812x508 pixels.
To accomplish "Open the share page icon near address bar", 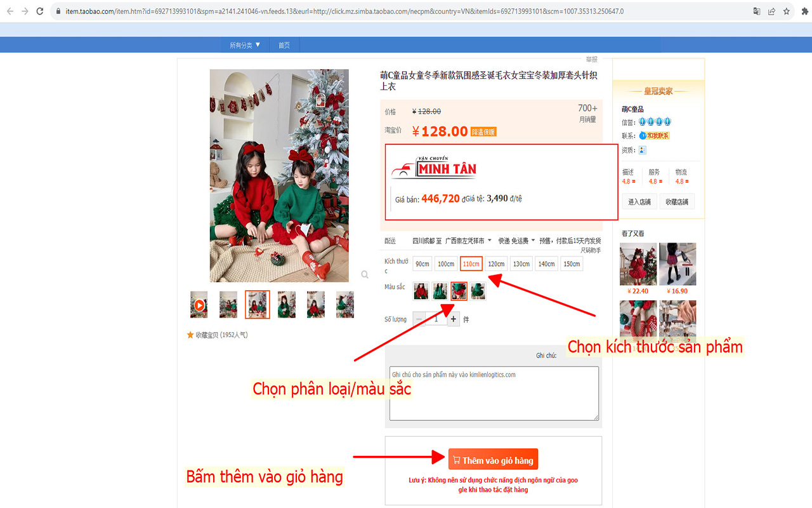I will click(x=771, y=11).
